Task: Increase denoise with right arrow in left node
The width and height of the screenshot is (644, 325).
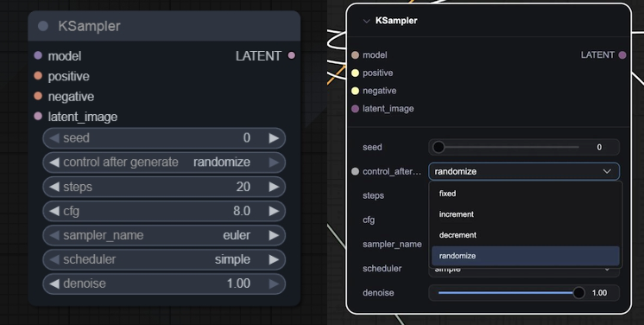Action: tap(274, 284)
